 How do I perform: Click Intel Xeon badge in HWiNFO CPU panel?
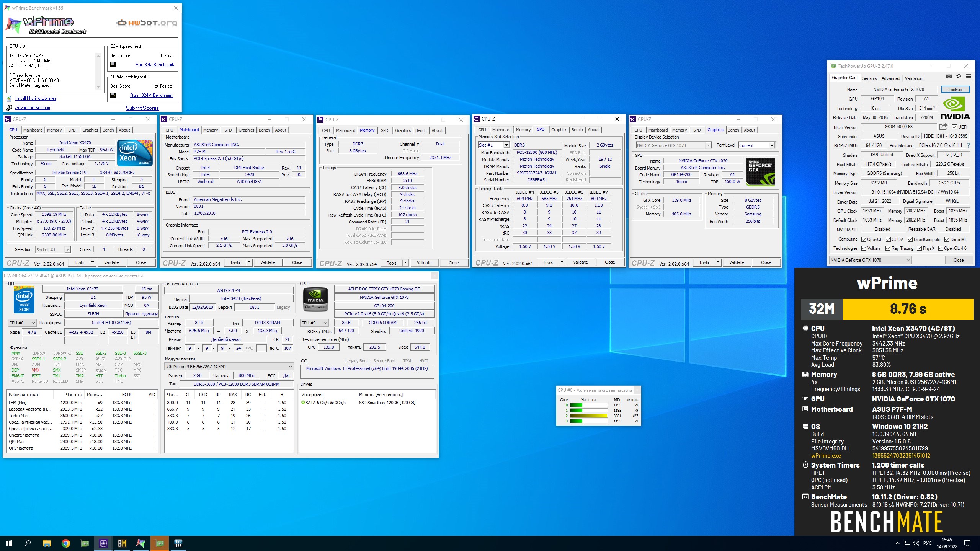(x=24, y=300)
